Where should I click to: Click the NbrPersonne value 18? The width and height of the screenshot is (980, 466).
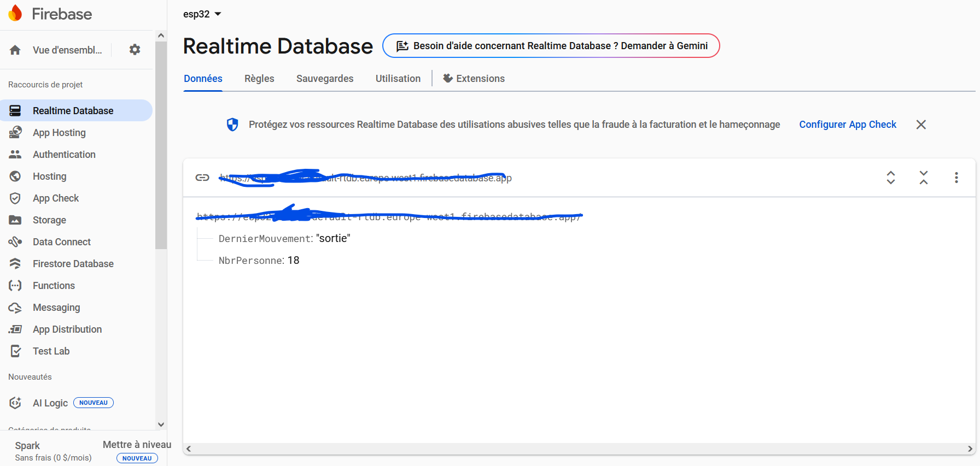(294, 260)
